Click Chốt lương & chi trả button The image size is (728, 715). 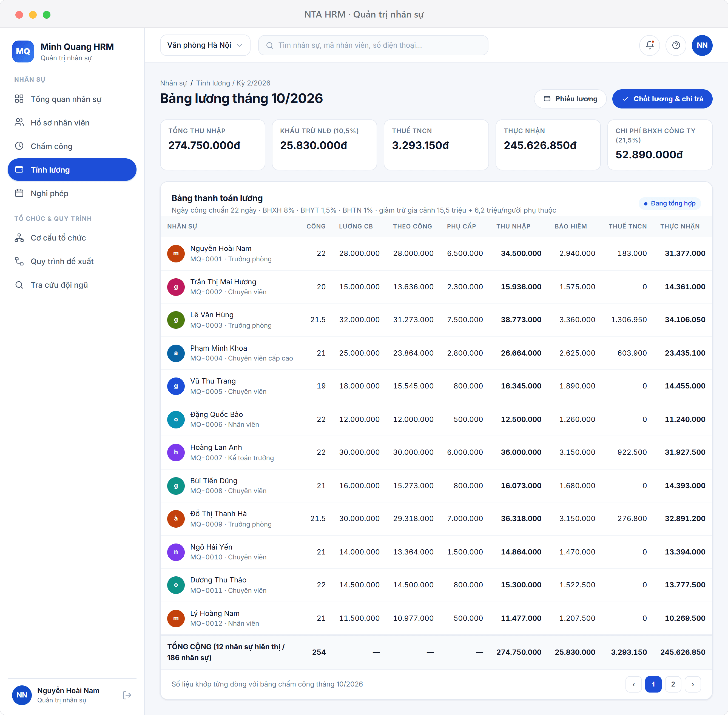[x=662, y=99]
